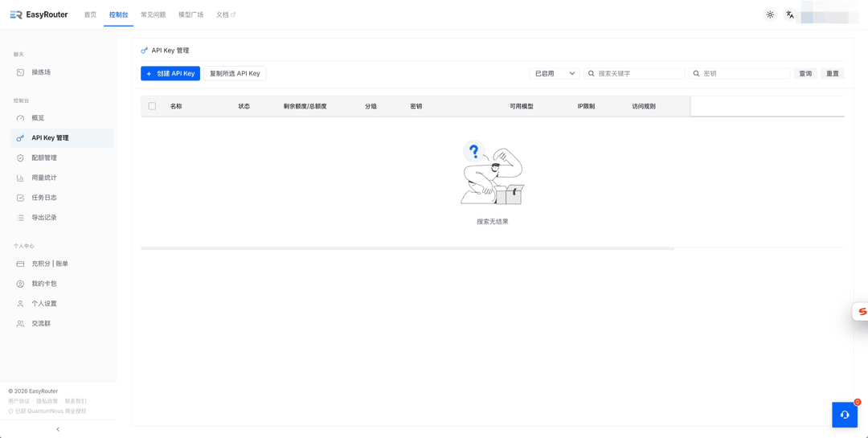
Task: Click the 查询 button
Action: coord(805,73)
